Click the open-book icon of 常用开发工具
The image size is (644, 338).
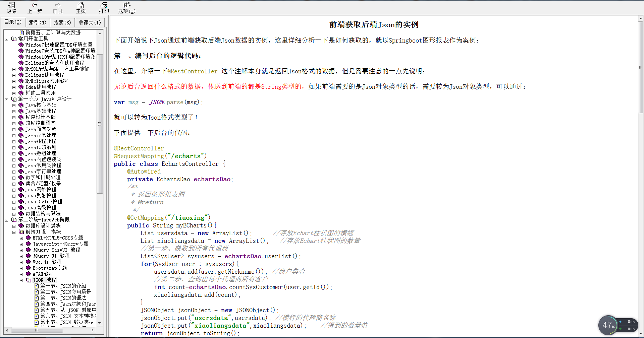(x=14, y=39)
